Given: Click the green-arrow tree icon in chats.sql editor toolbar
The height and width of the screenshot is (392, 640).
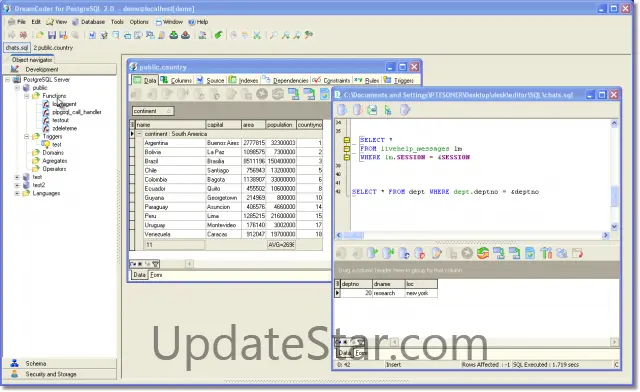Looking at the screenshot, I should click(388, 109).
